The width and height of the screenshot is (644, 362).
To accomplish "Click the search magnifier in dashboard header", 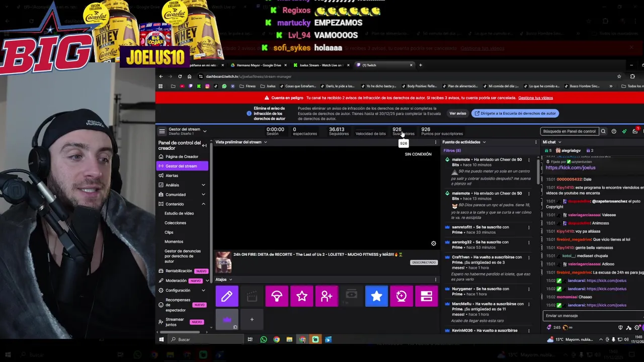I will coord(603,131).
